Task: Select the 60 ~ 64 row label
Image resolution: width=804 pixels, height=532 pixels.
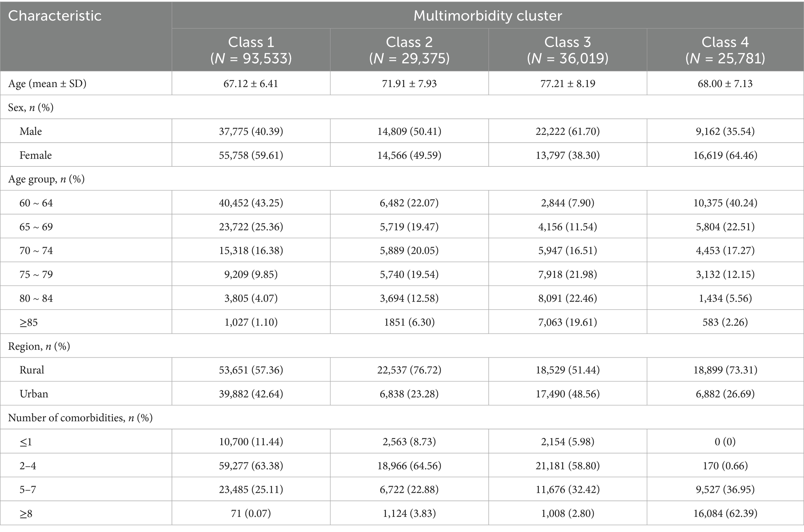Action: click(36, 203)
